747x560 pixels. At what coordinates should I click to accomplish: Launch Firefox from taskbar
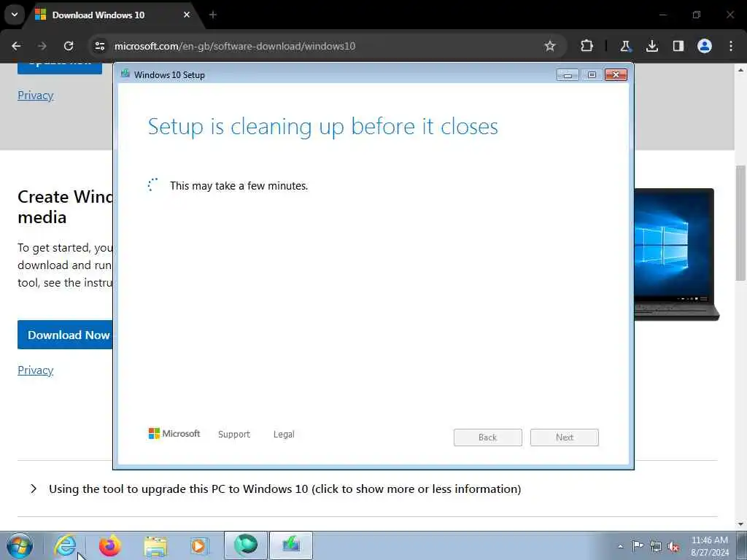(x=109, y=545)
